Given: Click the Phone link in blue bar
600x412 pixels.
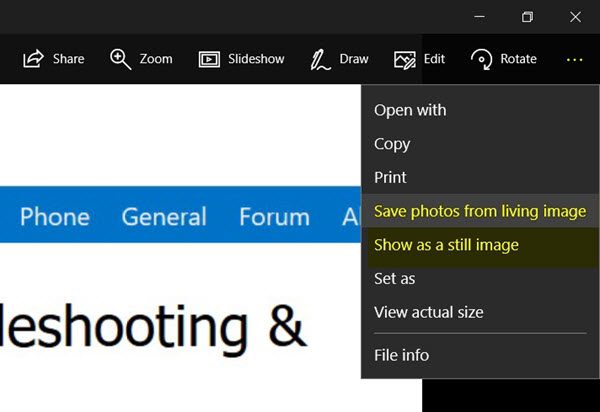Looking at the screenshot, I should pos(54,216).
